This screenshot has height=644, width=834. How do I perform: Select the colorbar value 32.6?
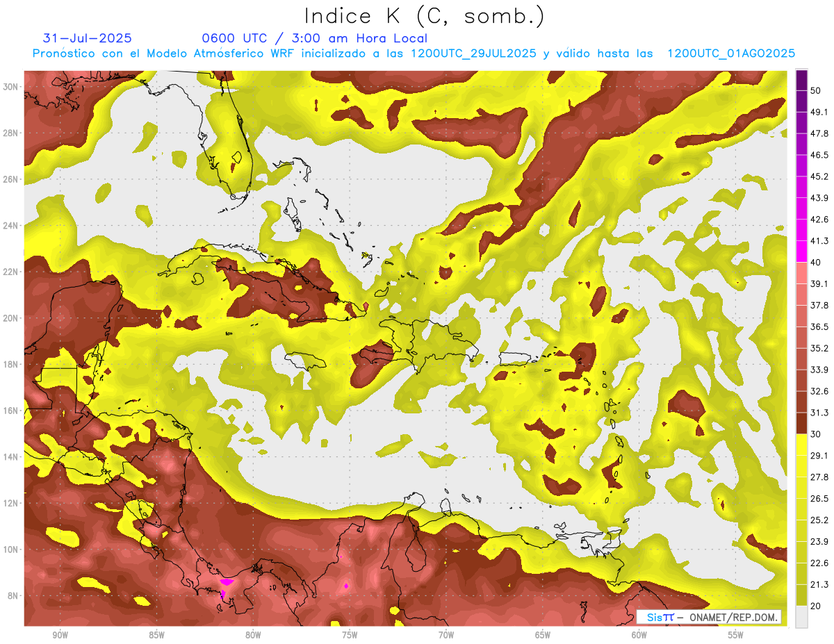tap(819, 391)
